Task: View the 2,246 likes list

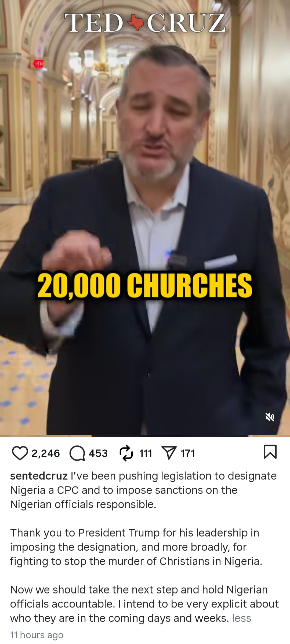Action: click(46, 453)
